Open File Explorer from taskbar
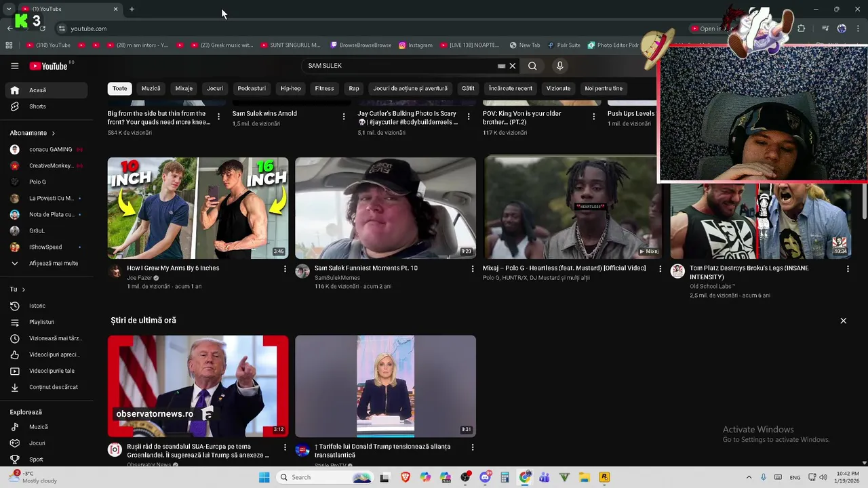 pyautogui.click(x=584, y=477)
